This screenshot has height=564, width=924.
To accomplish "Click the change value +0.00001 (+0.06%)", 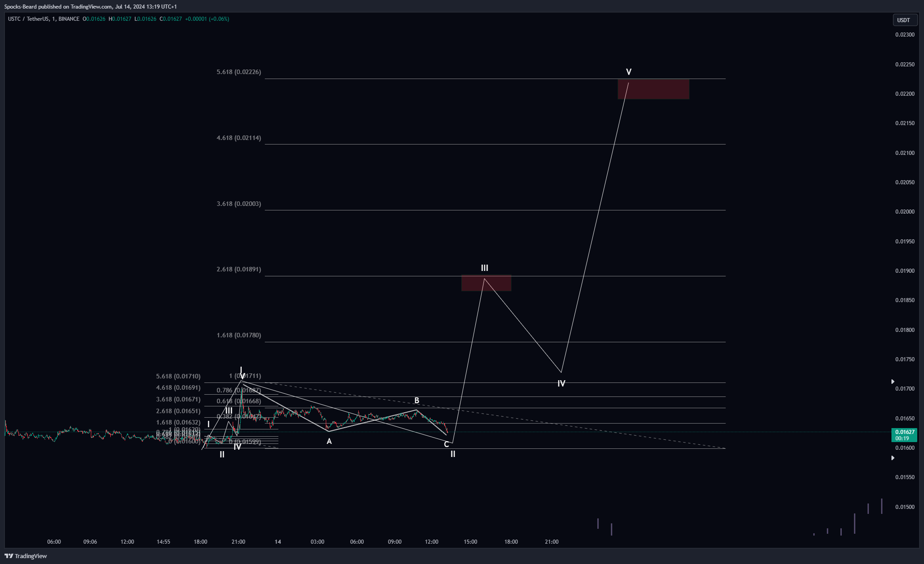I will click(207, 19).
